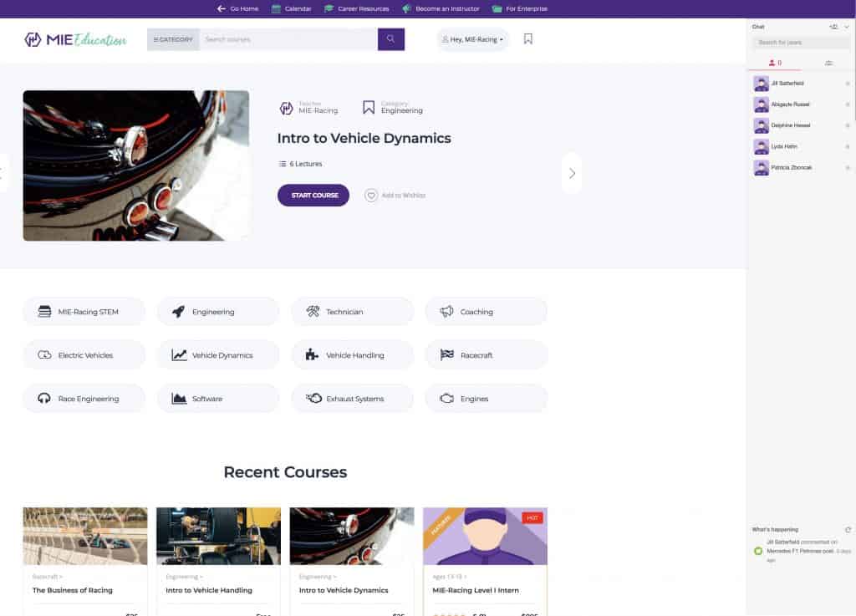Choose the Racecraft flag category
The height and width of the screenshot is (616, 856).
(486, 355)
